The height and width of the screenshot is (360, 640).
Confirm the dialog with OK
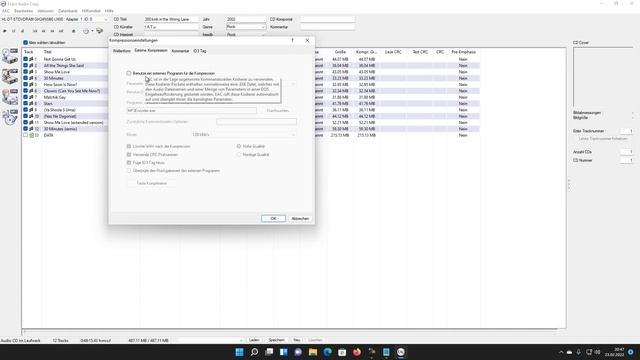[273, 219]
